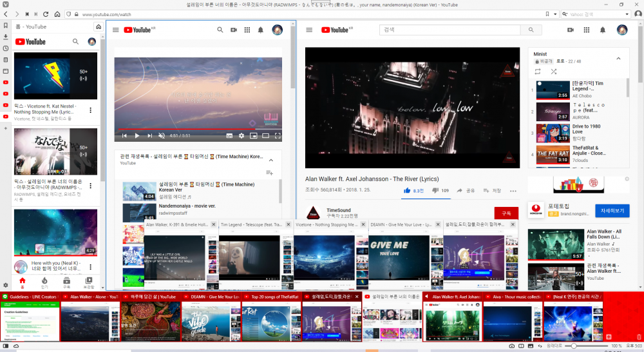The image size is (644, 352).
Task: Open options for RADWIMPS mix in web panel
Action: pyautogui.click(x=90, y=186)
